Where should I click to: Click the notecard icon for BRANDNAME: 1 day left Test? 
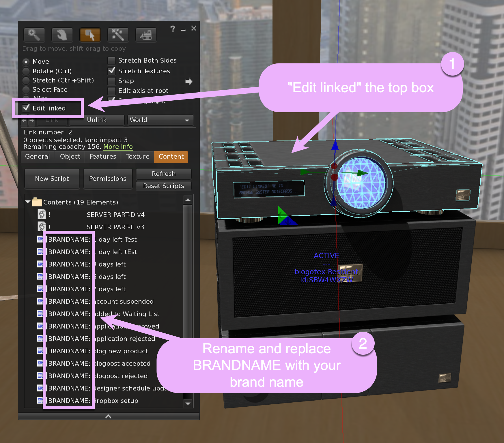pyautogui.click(x=40, y=239)
